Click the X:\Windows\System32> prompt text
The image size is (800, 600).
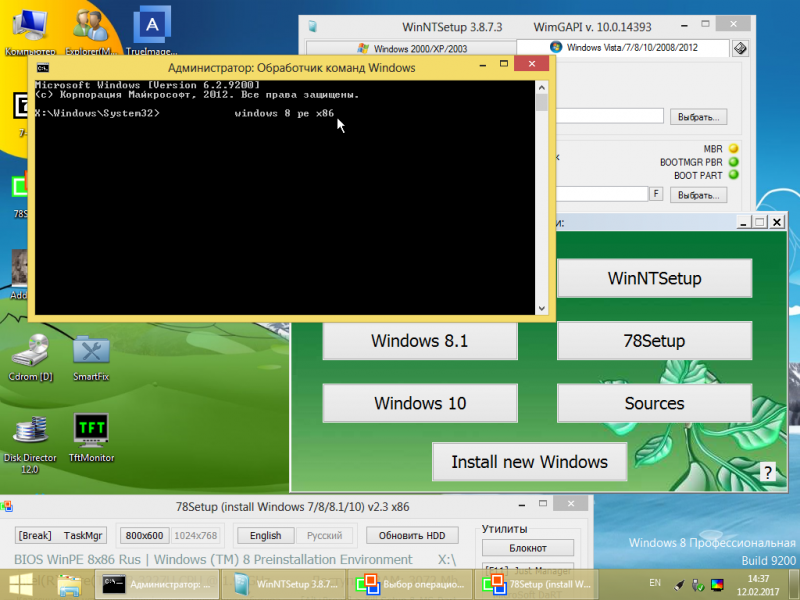(x=97, y=113)
